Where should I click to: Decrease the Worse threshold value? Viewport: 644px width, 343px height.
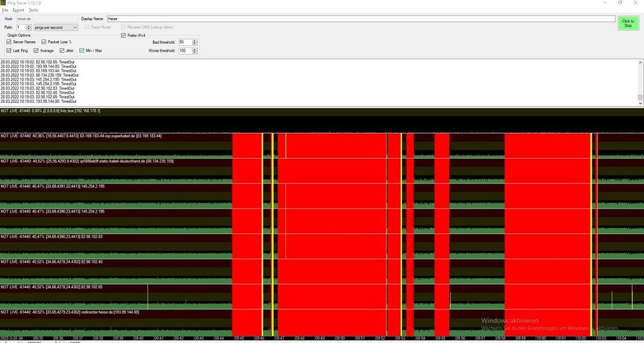[195, 52]
